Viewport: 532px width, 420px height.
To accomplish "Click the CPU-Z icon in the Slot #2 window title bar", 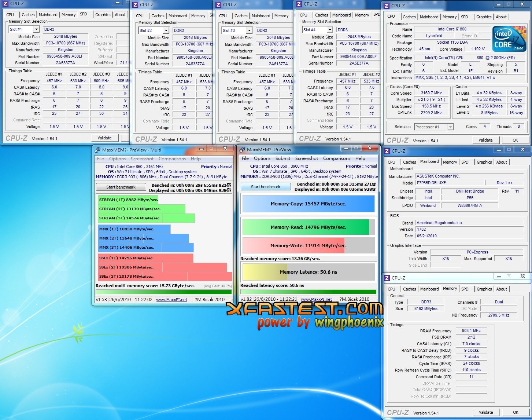I will point(135,5).
